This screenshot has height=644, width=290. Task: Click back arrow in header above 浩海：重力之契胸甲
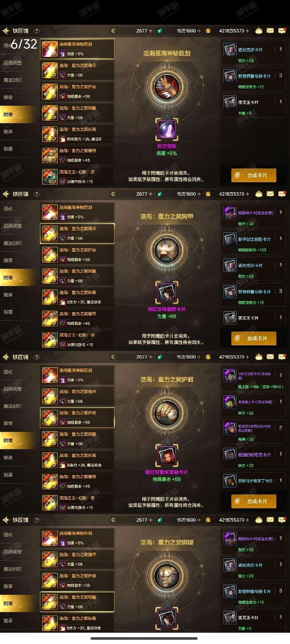(6, 194)
